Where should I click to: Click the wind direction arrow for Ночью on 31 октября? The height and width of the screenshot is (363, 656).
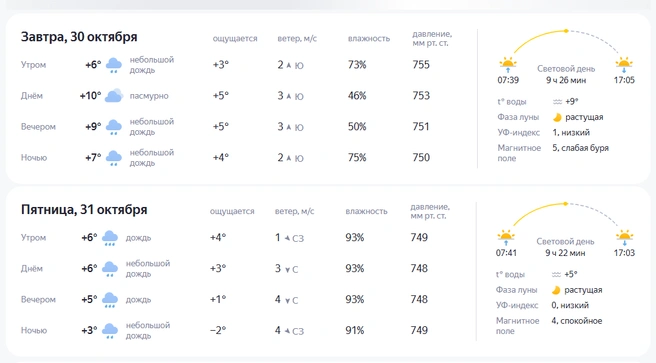tap(287, 331)
